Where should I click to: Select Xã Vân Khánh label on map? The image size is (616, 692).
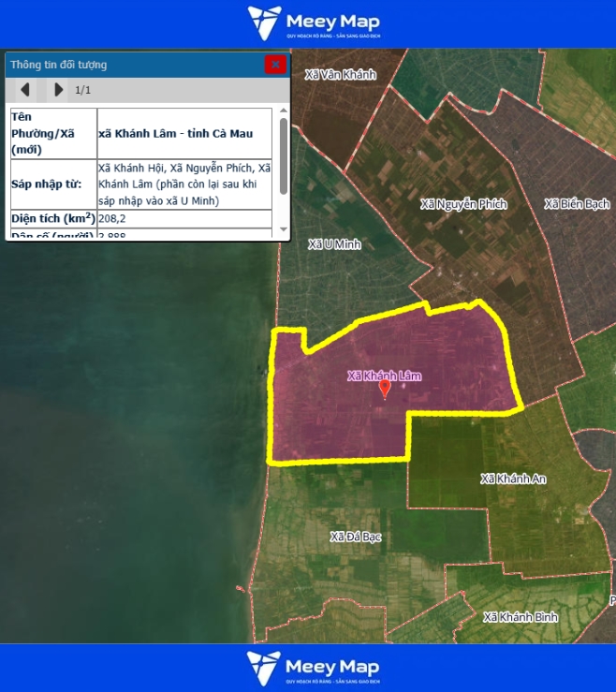tap(340, 74)
